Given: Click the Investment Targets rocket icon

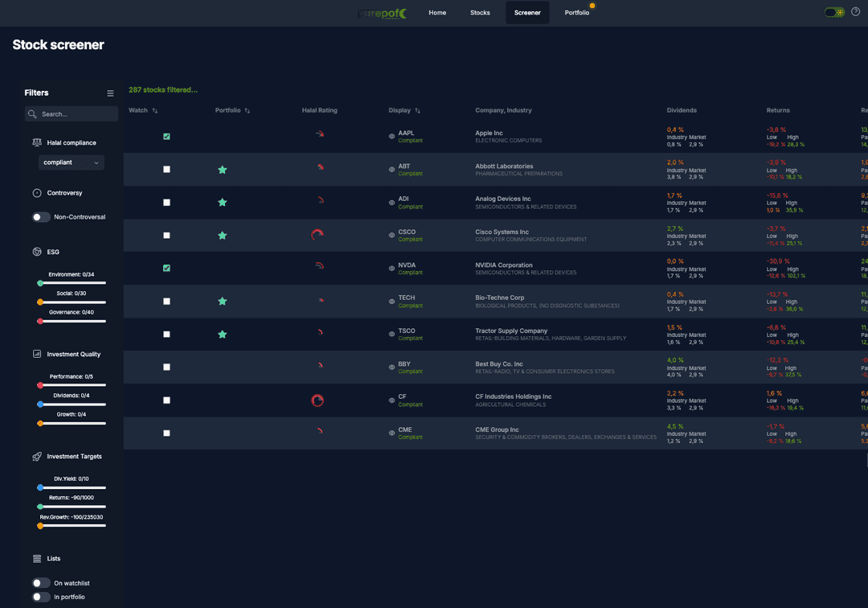Looking at the screenshot, I should pos(37,456).
